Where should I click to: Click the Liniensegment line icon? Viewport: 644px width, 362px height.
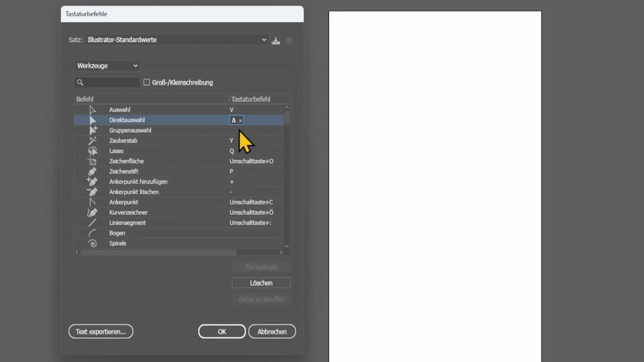(x=92, y=223)
